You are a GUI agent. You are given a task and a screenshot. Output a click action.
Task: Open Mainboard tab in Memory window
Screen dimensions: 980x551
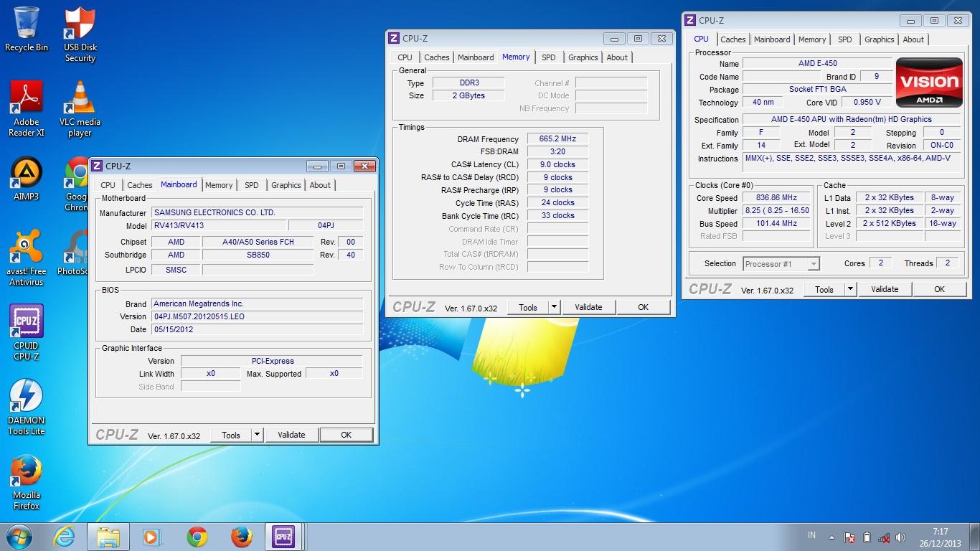(x=476, y=57)
